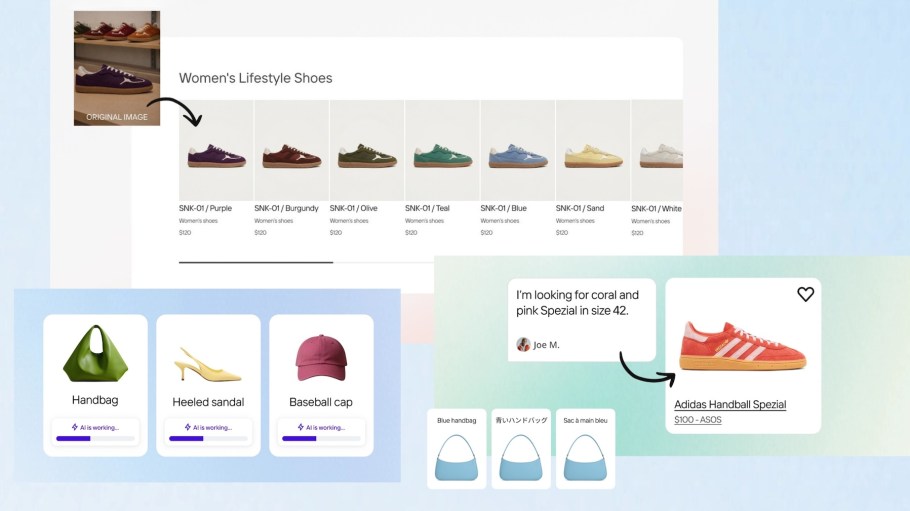Click the 'SNK-01 / Teal' product title
910x511 pixels.
(427, 208)
